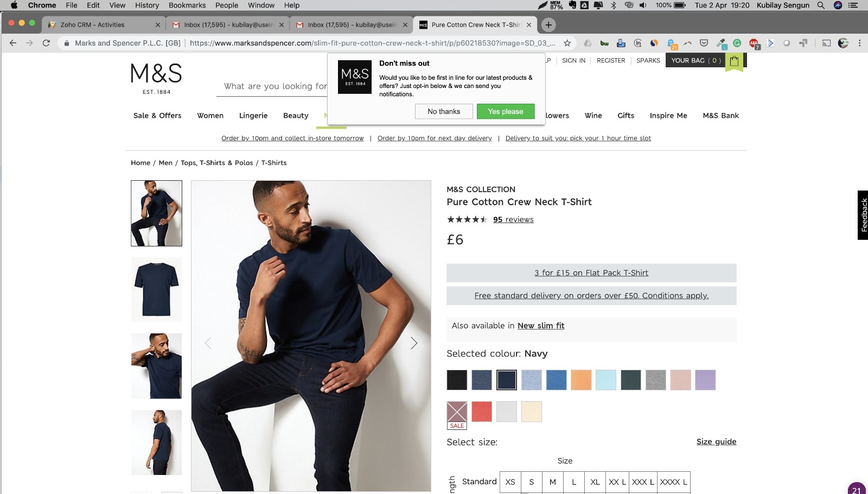Switch to Zoho CRM Activities tab
The image size is (868, 494).
pyautogui.click(x=92, y=25)
